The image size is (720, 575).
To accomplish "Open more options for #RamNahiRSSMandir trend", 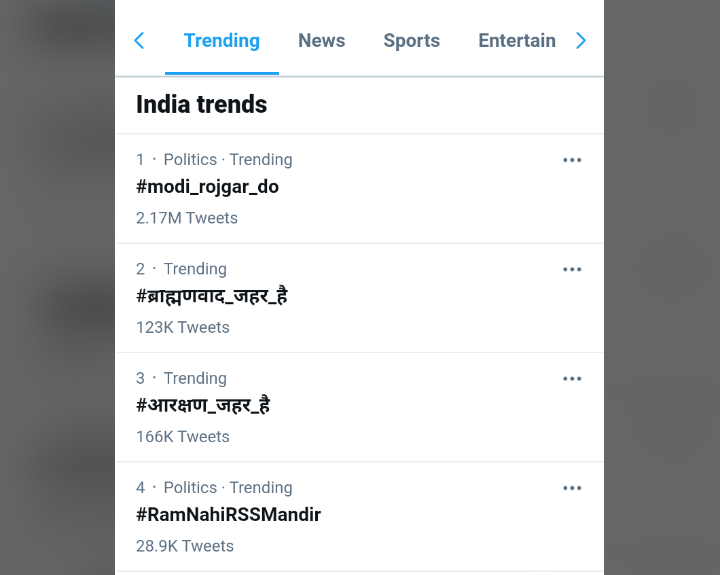I will click(x=572, y=488).
